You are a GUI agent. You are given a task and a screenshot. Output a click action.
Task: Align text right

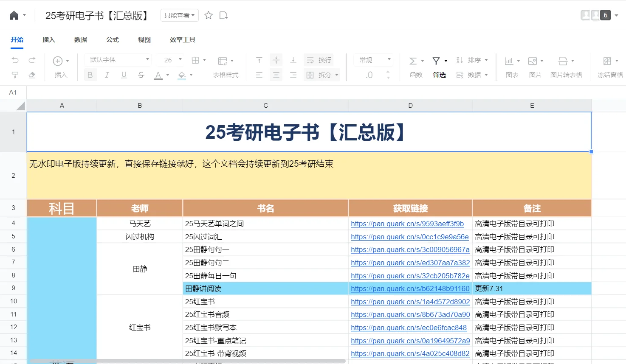[293, 75]
